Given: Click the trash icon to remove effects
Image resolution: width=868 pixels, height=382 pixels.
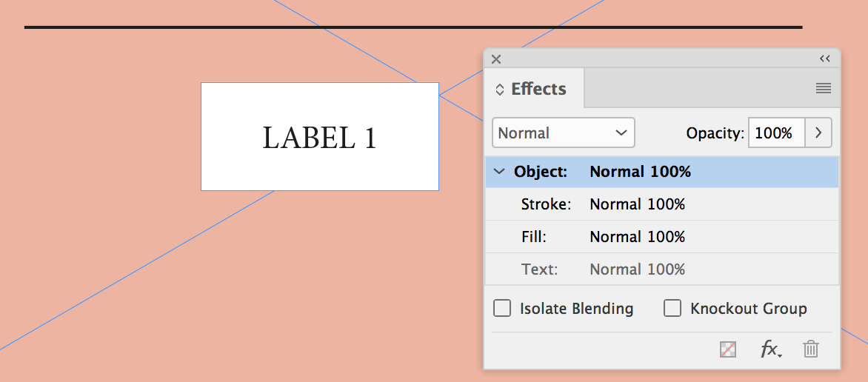Looking at the screenshot, I should pos(811,349).
